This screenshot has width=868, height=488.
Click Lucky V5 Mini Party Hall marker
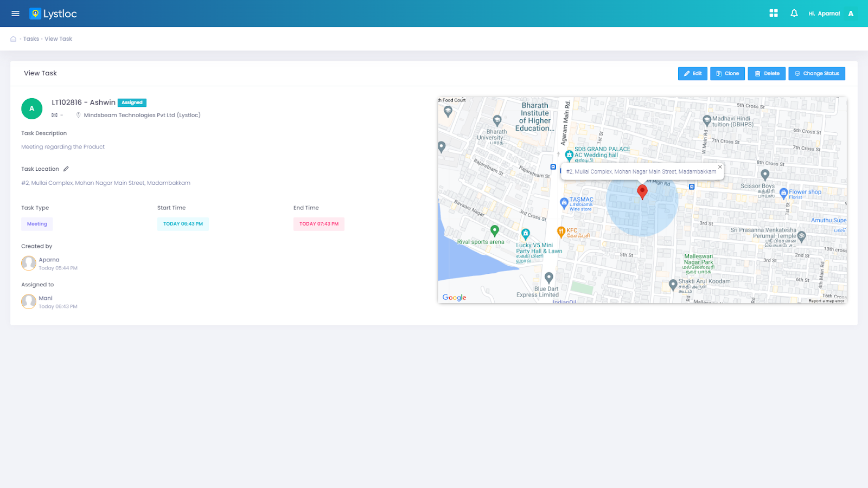coord(525,234)
